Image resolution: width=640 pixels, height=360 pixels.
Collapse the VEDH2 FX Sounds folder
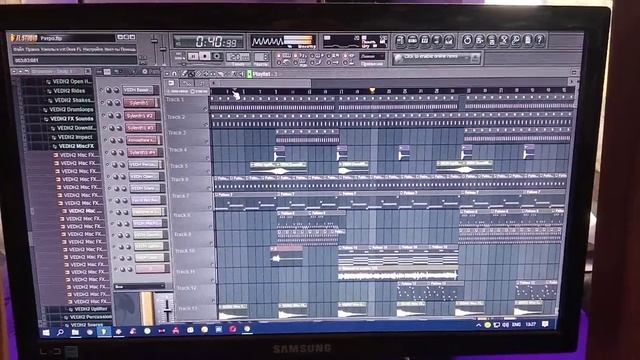pos(69,119)
